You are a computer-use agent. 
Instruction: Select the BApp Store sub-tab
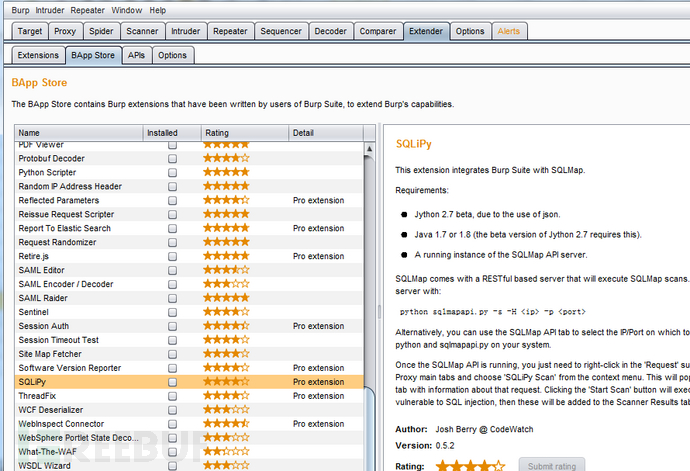(93, 55)
